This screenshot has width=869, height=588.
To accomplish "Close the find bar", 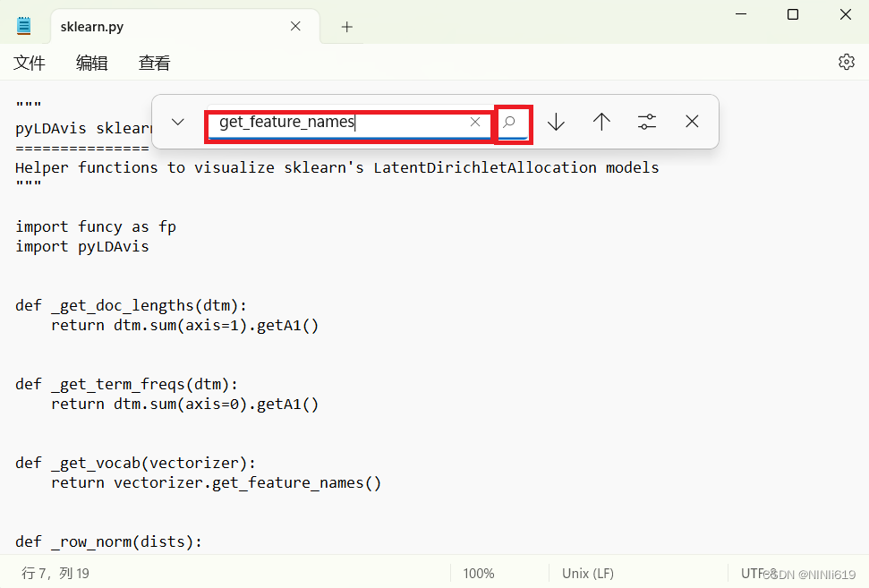I will [691, 121].
